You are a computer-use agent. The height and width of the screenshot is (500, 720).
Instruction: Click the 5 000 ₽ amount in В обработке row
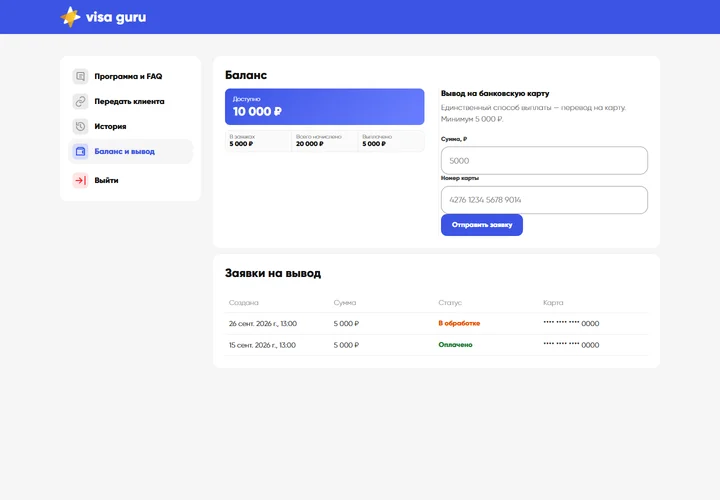[346, 324]
